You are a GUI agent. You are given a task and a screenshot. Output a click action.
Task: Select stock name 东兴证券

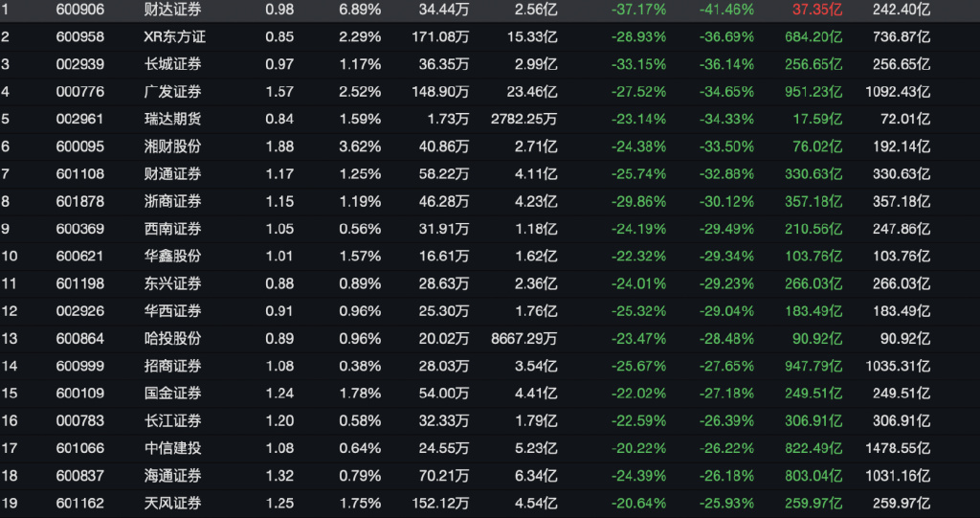172,283
